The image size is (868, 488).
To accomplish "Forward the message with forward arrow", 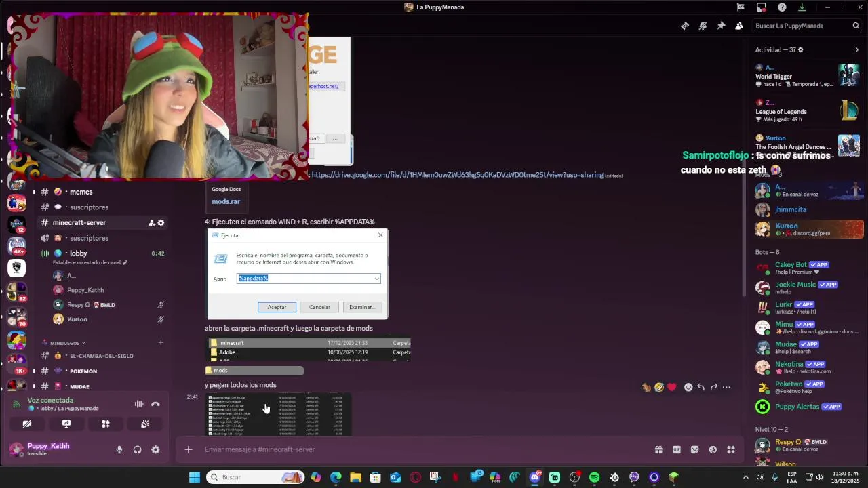I will click(x=713, y=387).
